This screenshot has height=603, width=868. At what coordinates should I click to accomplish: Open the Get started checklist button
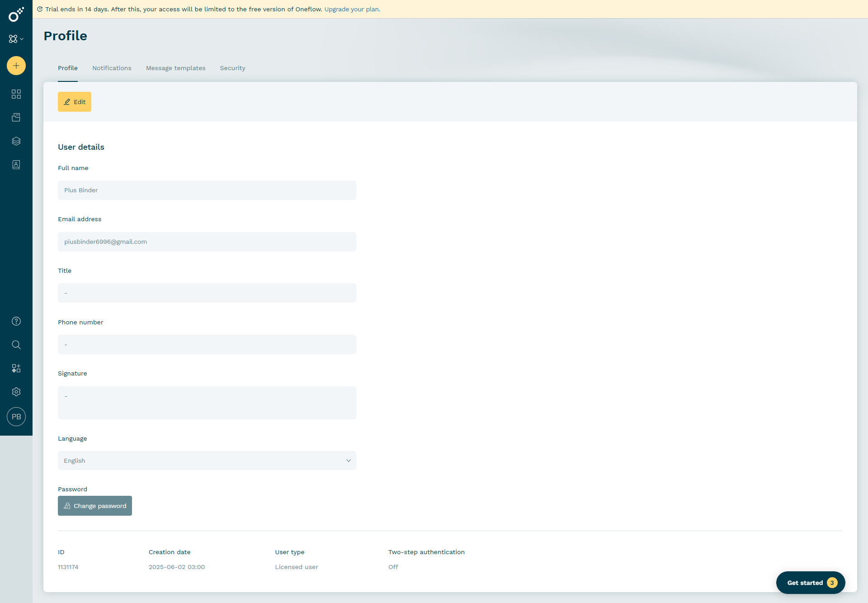pos(810,583)
